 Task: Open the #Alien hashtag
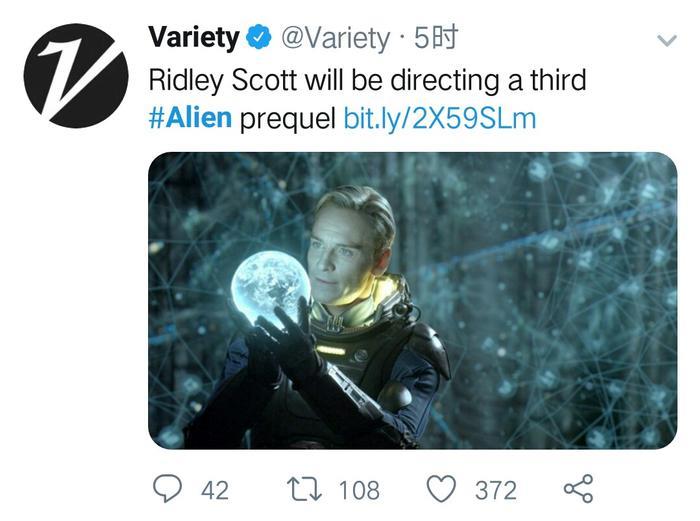pyautogui.click(x=190, y=118)
